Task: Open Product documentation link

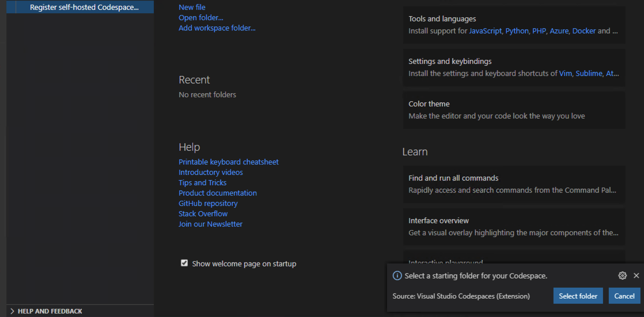Action: coord(218,193)
